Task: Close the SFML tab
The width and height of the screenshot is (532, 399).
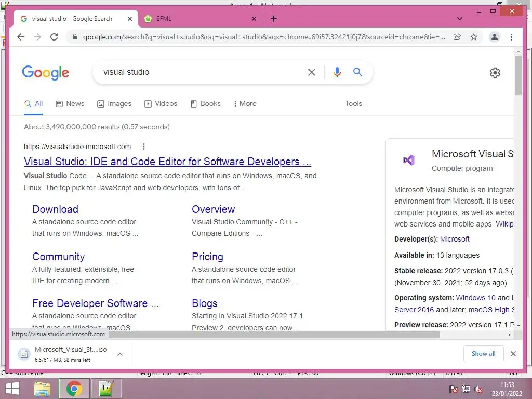Action: tap(254, 19)
